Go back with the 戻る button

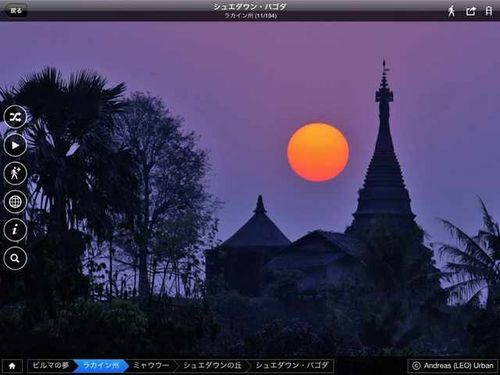click(15, 11)
